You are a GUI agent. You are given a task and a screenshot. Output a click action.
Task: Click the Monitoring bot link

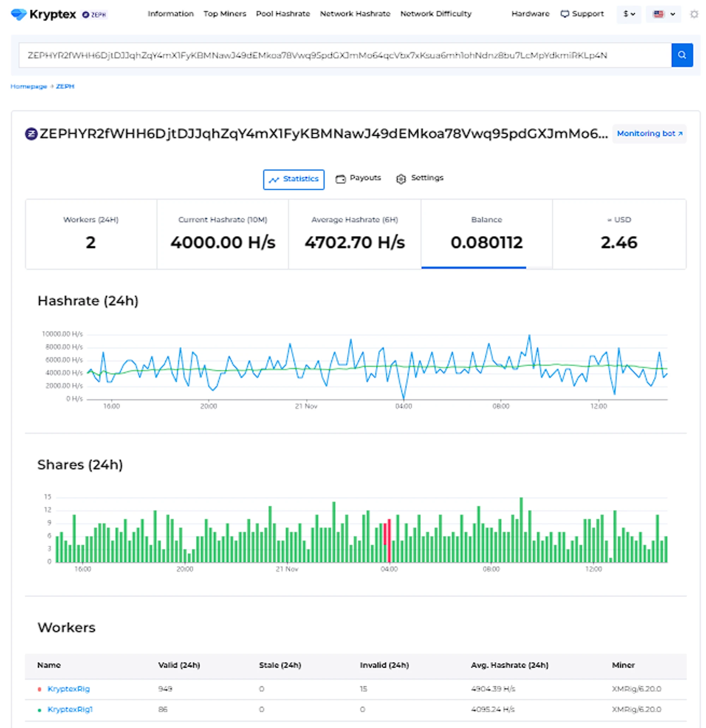coord(649,134)
